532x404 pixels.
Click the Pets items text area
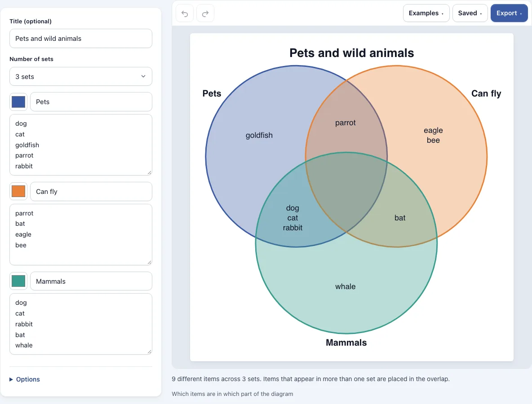tap(81, 145)
